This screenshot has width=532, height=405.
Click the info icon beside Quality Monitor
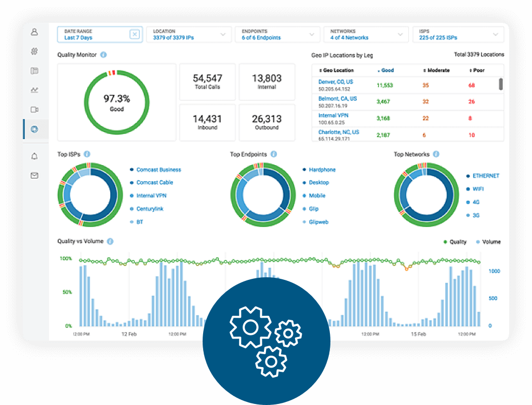pyautogui.click(x=103, y=55)
